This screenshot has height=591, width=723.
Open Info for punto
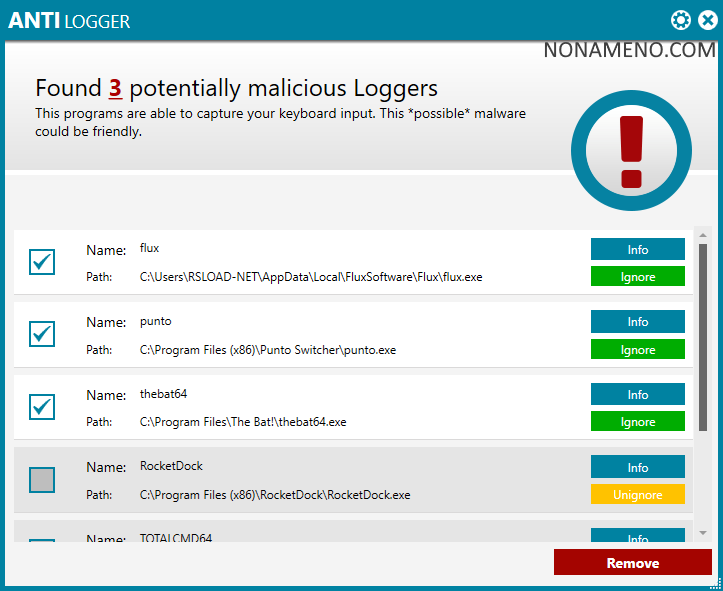[637, 322]
